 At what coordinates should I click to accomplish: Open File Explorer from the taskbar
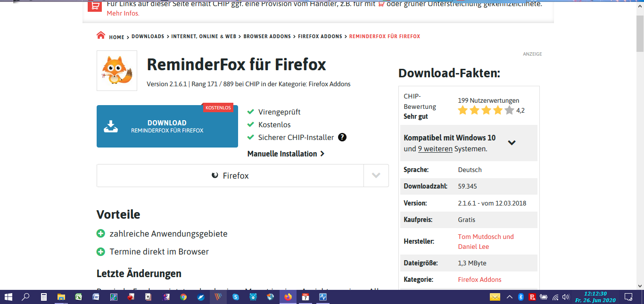point(61,297)
